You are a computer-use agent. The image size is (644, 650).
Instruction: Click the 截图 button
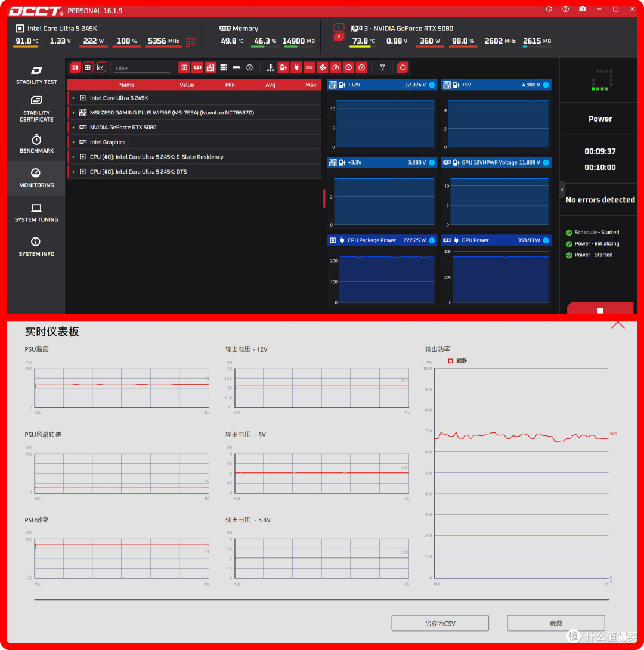coord(556,623)
